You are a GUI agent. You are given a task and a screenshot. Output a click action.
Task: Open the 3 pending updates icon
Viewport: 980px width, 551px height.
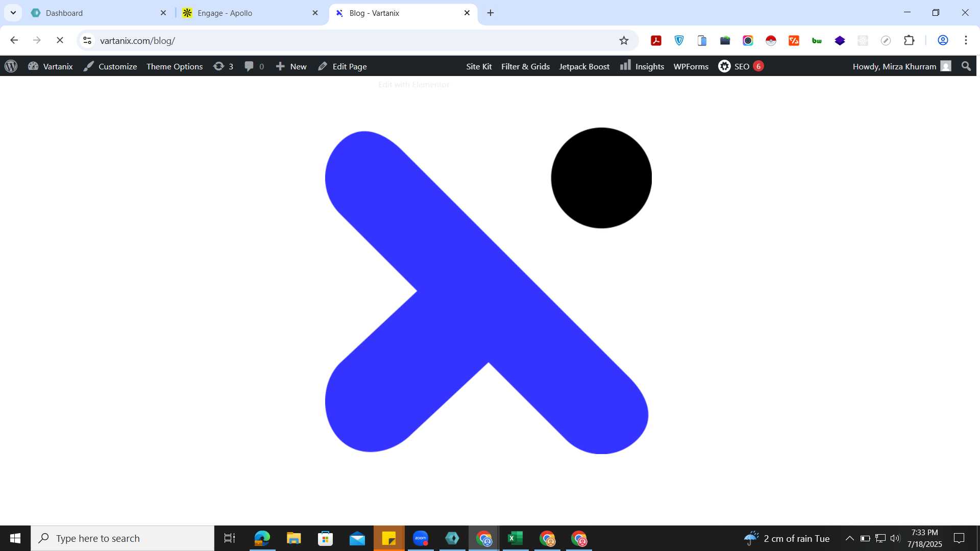coord(223,66)
